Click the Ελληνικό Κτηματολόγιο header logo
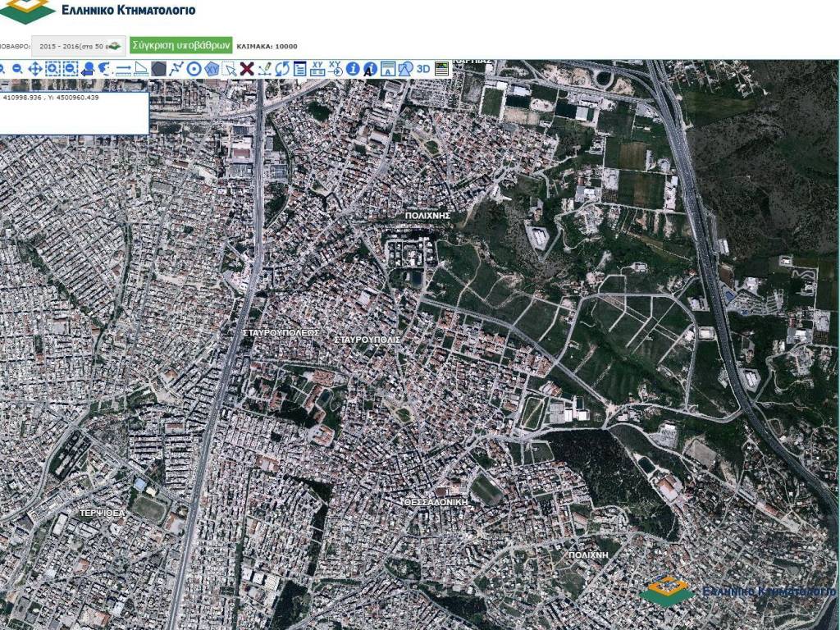Screen dimensions: 840x630 point(98,11)
